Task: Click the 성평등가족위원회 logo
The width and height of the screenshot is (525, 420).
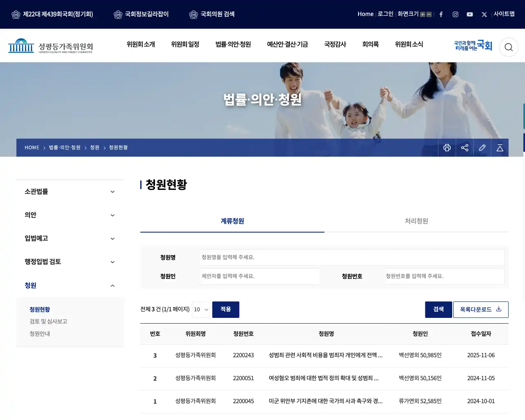Action: tap(50, 46)
